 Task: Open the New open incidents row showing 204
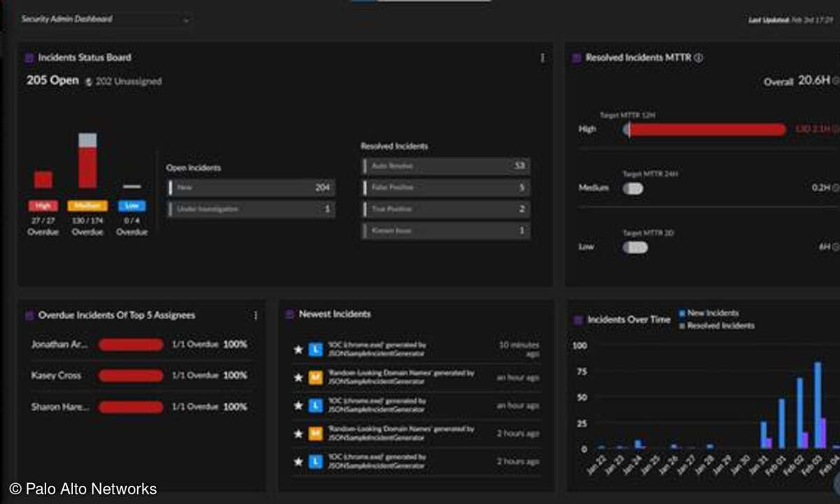point(251,188)
